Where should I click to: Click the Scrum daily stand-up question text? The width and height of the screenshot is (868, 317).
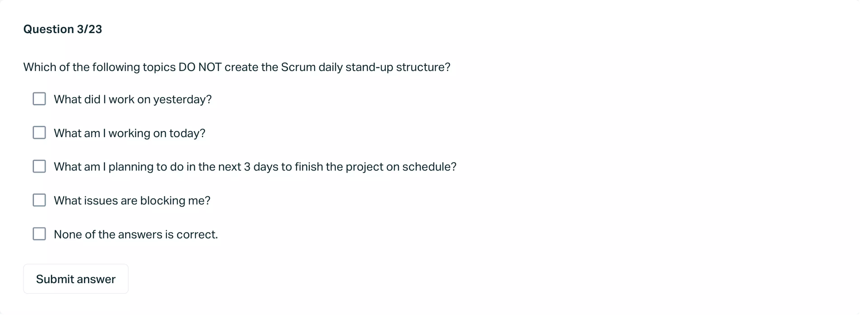(x=236, y=67)
